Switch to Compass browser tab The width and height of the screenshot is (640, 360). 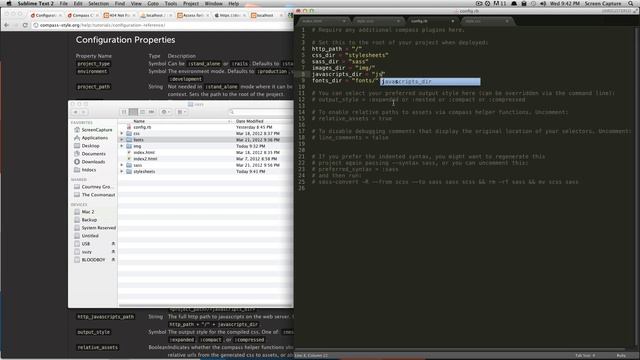click(83, 15)
